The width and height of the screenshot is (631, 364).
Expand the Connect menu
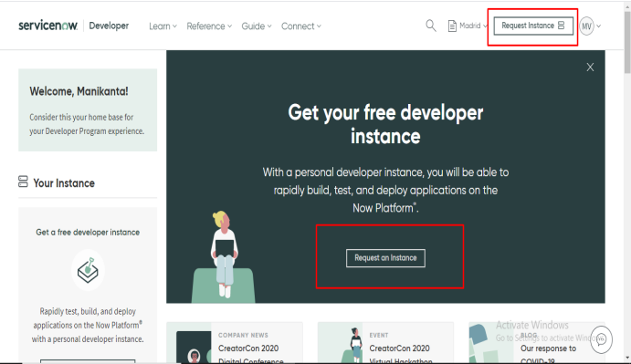click(301, 26)
